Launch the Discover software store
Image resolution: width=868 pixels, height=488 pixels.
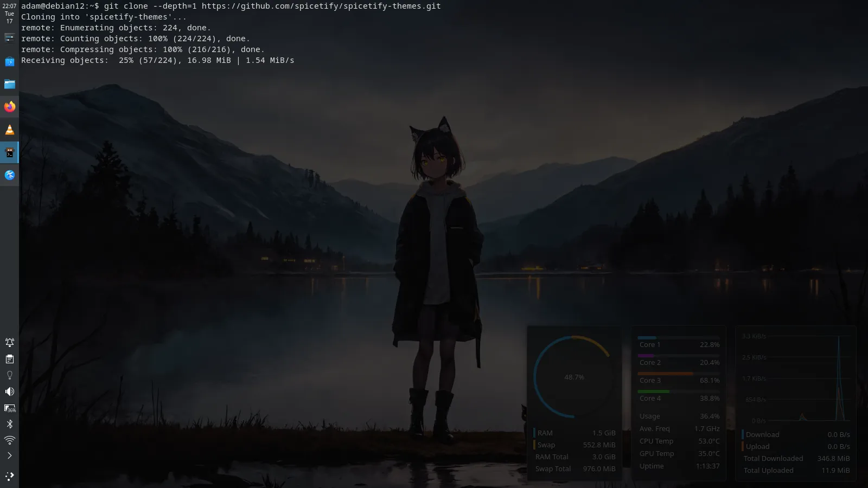[x=9, y=61]
